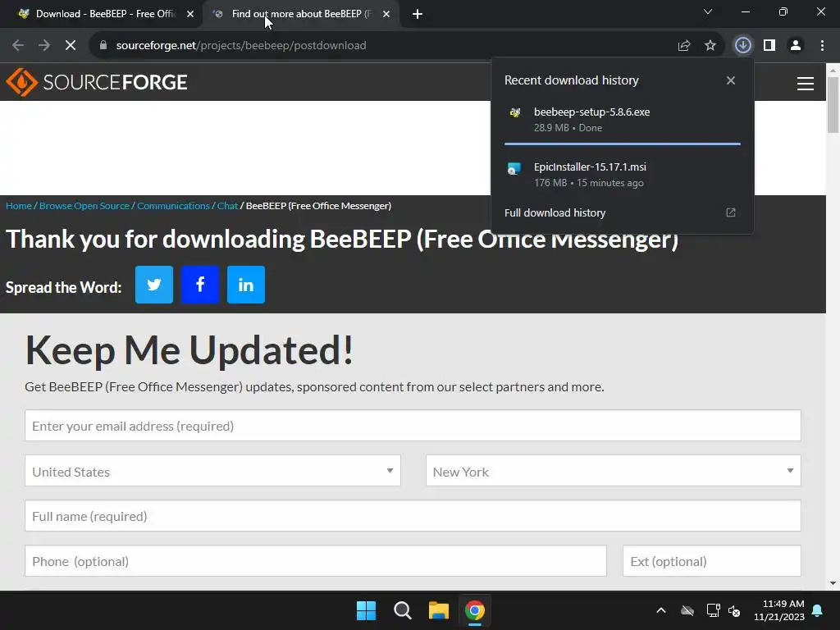Bookmark this page with the star icon
Image resolution: width=840 pixels, height=630 pixels.
point(710,46)
